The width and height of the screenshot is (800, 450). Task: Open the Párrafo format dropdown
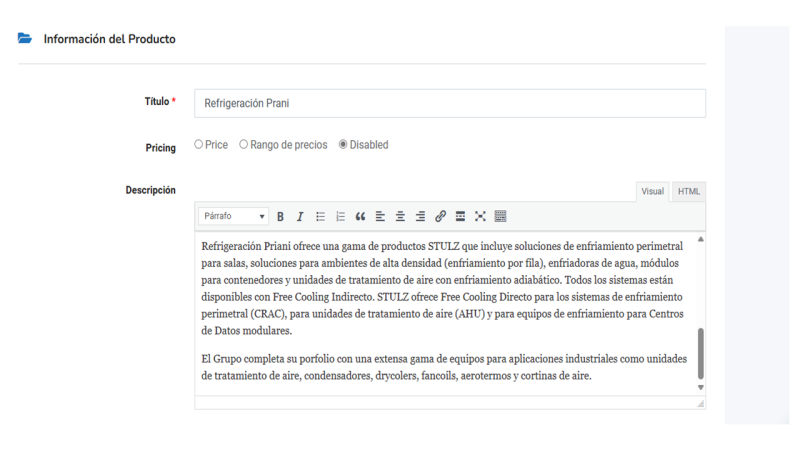pyautogui.click(x=234, y=216)
